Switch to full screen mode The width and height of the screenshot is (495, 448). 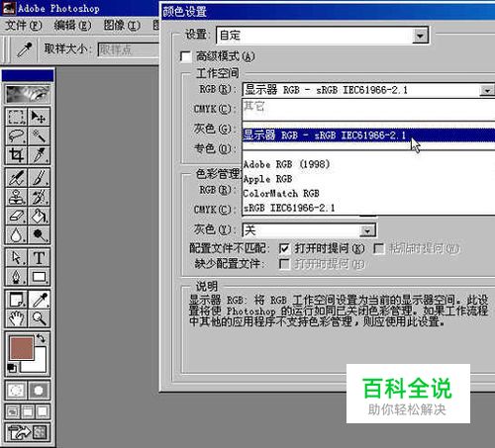tap(43, 411)
